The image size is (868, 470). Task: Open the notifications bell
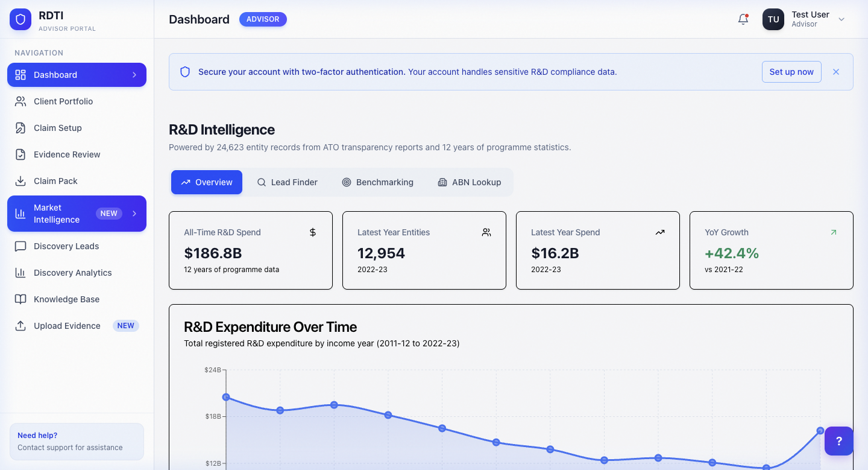click(x=743, y=19)
